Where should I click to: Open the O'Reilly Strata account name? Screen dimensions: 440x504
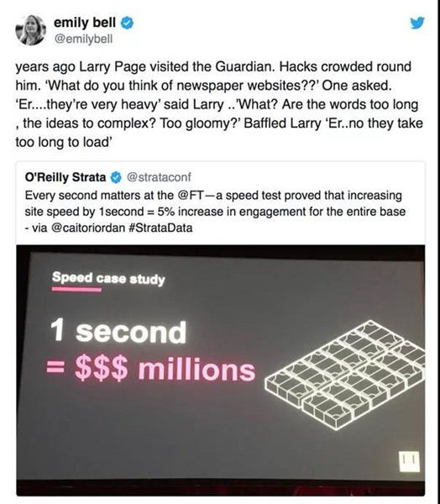click(65, 177)
